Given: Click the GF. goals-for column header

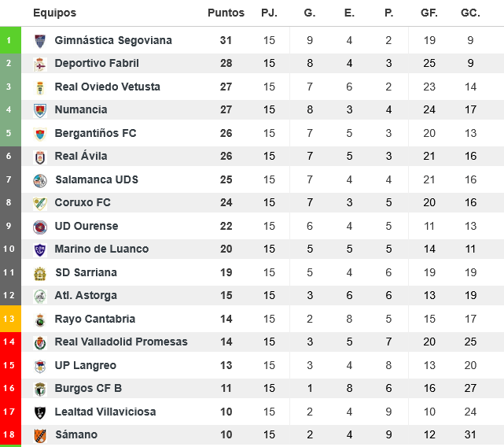Looking at the screenshot, I should coord(429,13).
